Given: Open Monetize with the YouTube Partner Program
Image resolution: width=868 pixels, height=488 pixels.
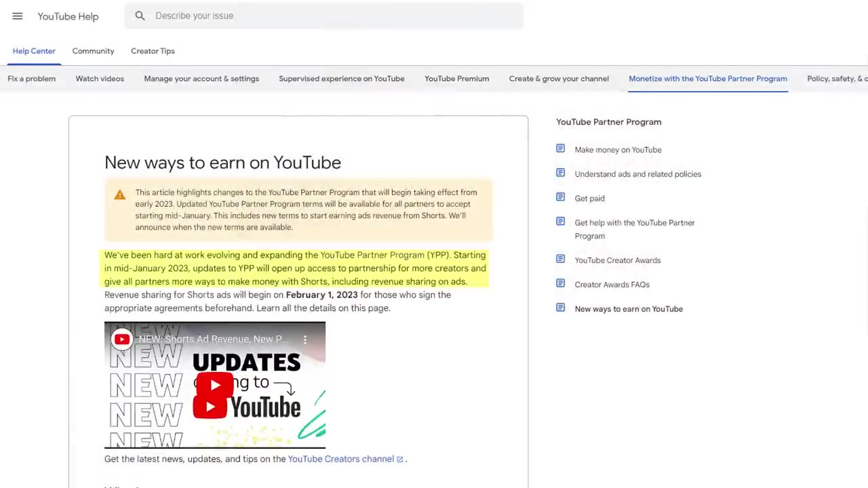Looking at the screenshot, I should click(708, 79).
